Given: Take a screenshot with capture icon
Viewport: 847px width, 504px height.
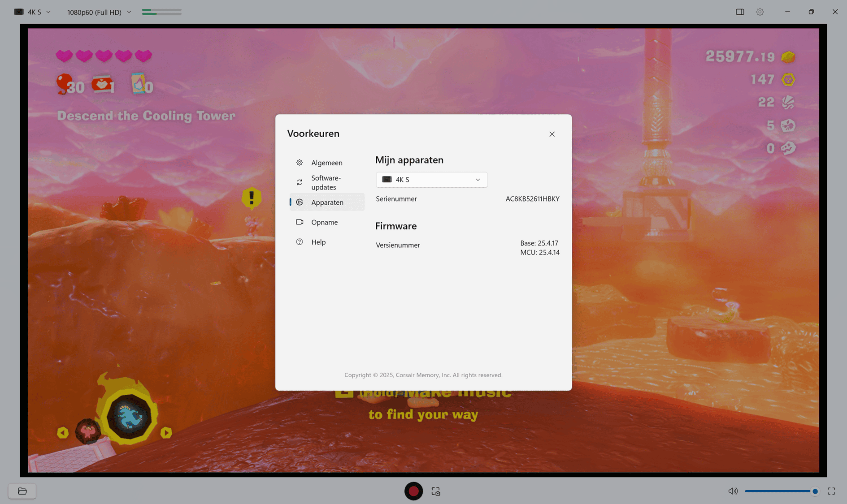Looking at the screenshot, I should pyautogui.click(x=436, y=491).
